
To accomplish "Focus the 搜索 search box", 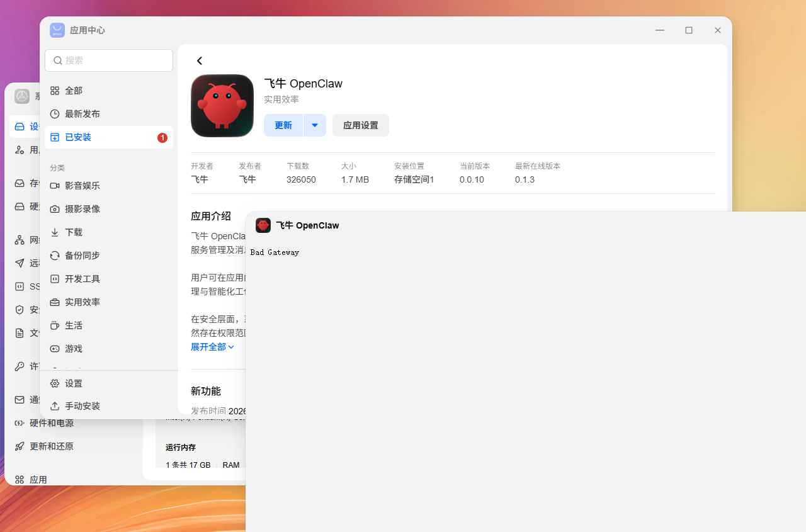I will point(109,60).
